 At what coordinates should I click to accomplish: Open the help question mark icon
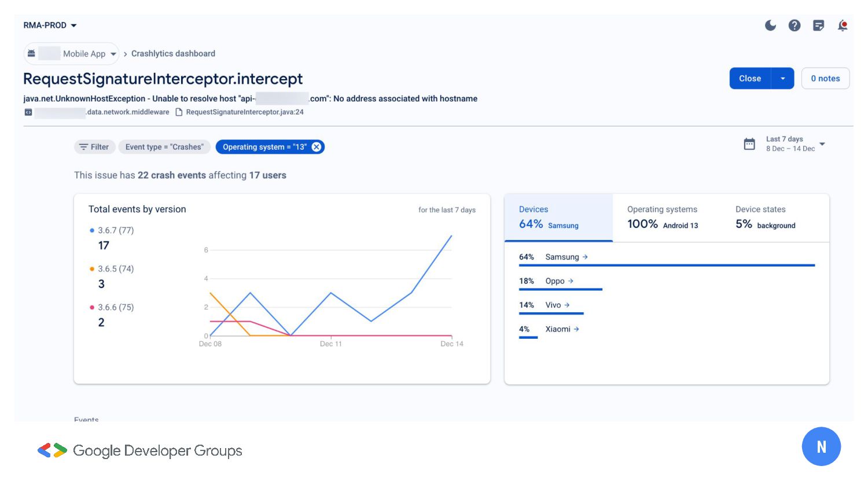tap(795, 25)
